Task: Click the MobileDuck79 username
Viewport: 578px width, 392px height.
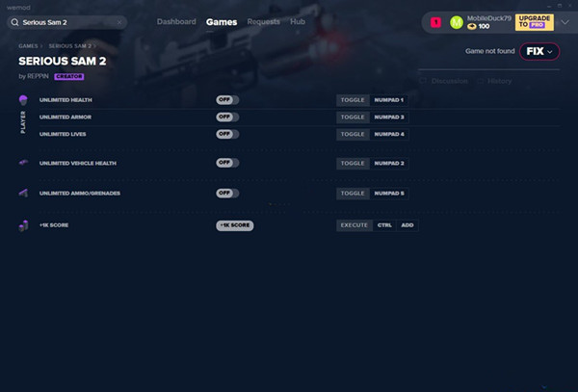Action: [x=489, y=18]
